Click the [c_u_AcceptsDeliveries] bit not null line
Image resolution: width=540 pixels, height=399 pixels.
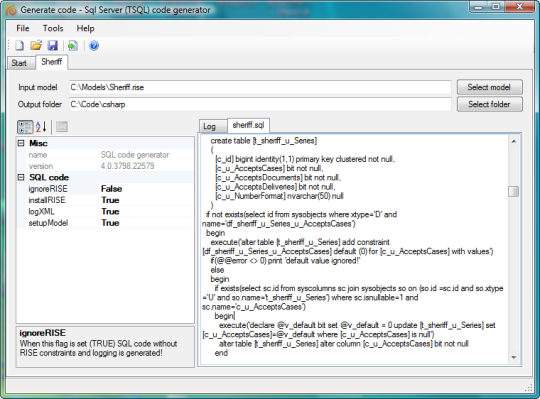(x=275, y=187)
